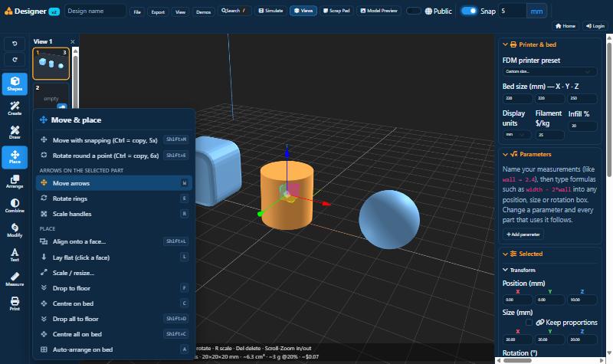Click the Filament $/kg field
The height and width of the screenshot is (364, 613).
coord(549,135)
